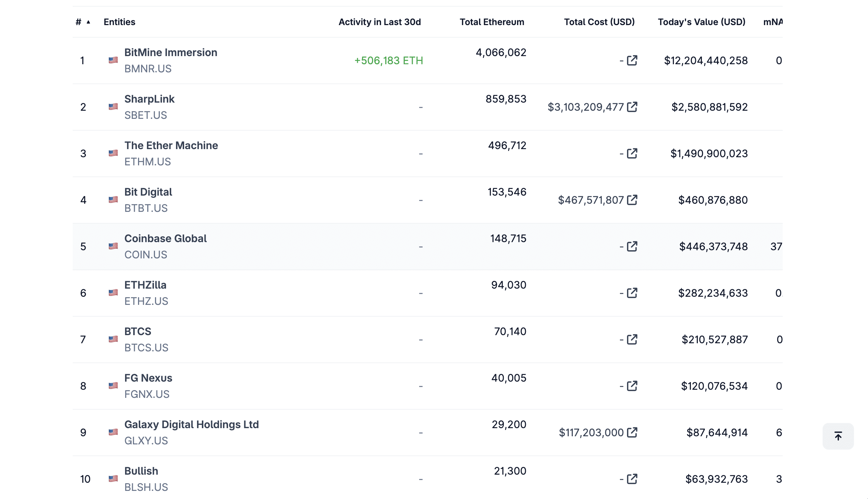The width and height of the screenshot is (868, 499).
Task: Open the SharpLink entity page
Action: (149, 99)
